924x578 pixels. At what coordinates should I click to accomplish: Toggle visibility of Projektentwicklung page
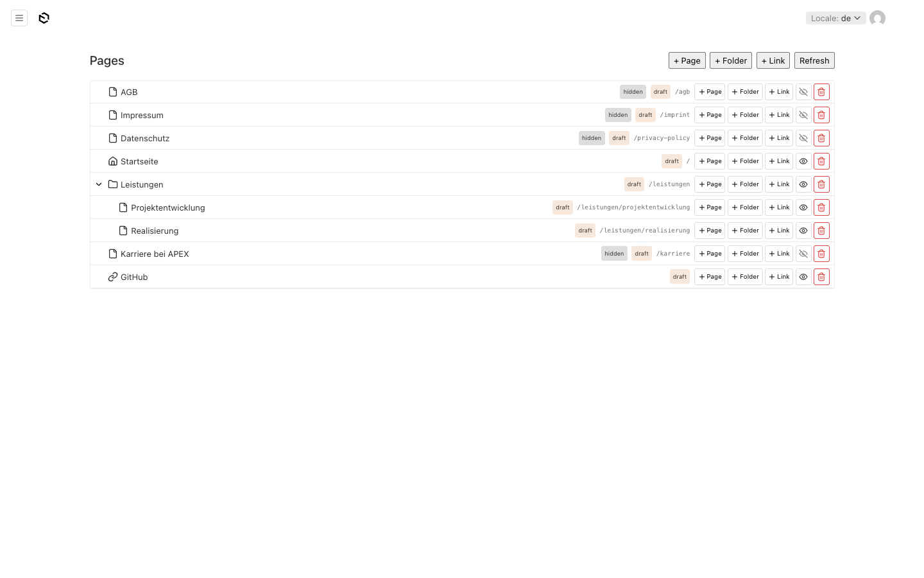(x=803, y=207)
